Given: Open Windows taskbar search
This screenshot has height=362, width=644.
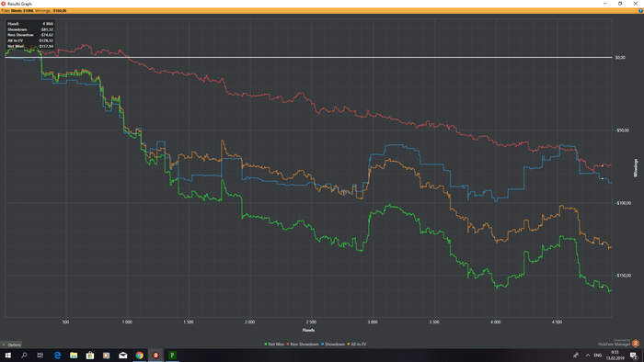Looking at the screenshot, I should [24, 356].
